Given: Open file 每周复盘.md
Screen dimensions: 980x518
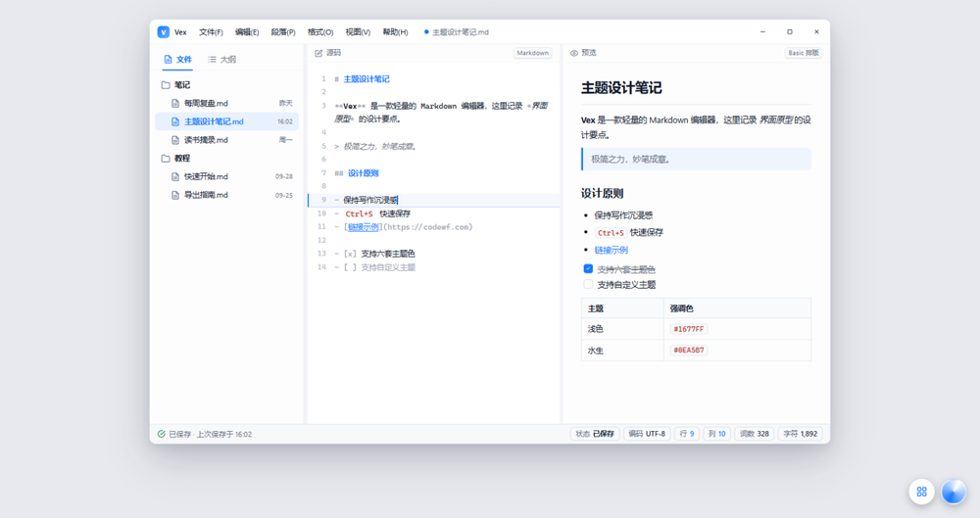Looking at the screenshot, I should coord(227,103).
